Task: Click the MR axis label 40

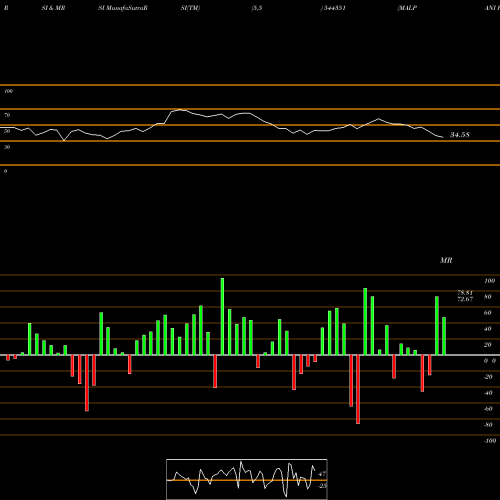Action: pyautogui.click(x=487, y=329)
